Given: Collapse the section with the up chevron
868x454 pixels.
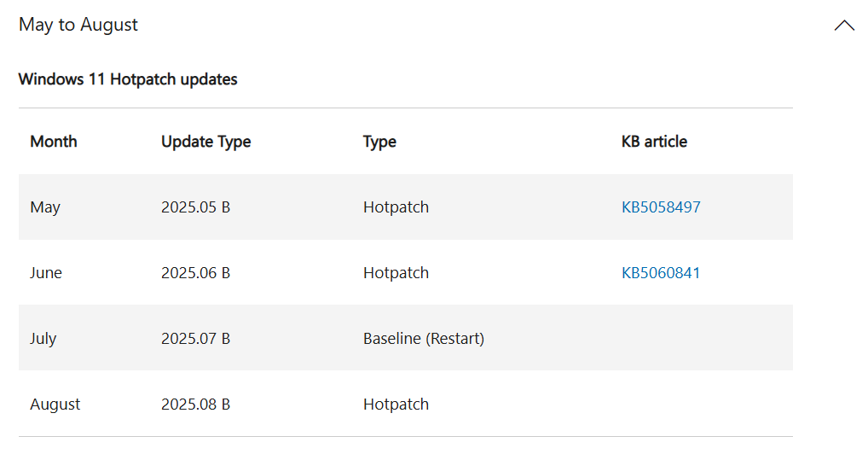Looking at the screenshot, I should click(x=844, y=26).
